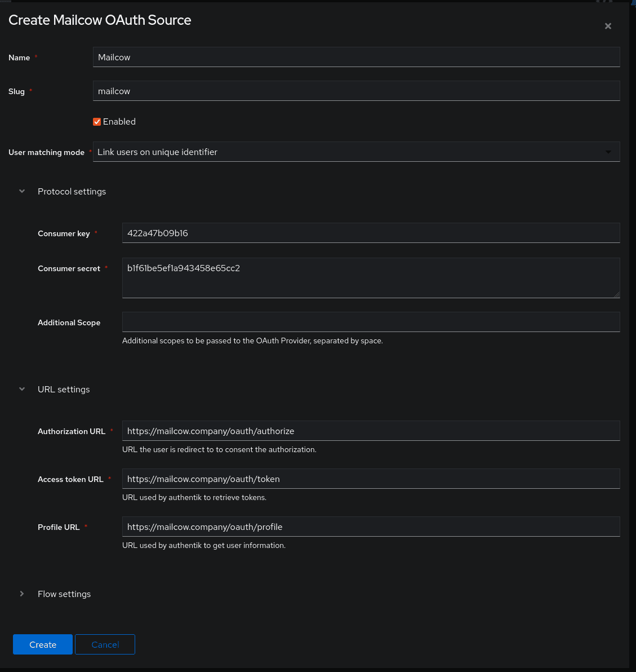Click the Create button
This screenshot has height=672, width=636.
coord(43,644)
